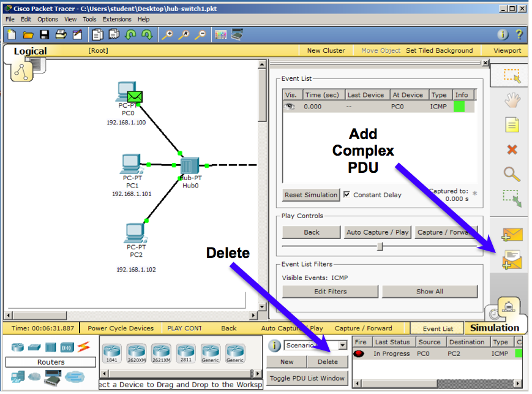Click the green color box in PDU list
Image resolution: width=532 pixels, height=394 pixels.
pos(519,354)
